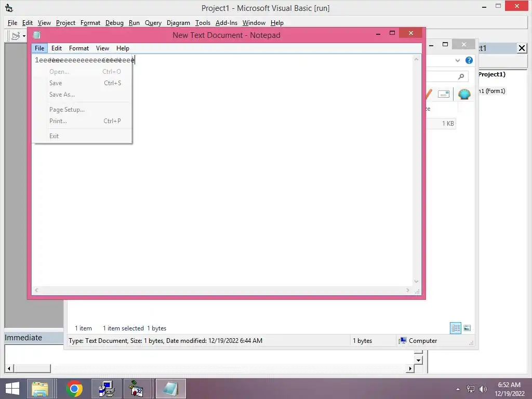The height and width of the screenshot is (399, 532).
Task: Open the Visual Basic Window menu
Action: pyautogui.click(x=254, y=23)
